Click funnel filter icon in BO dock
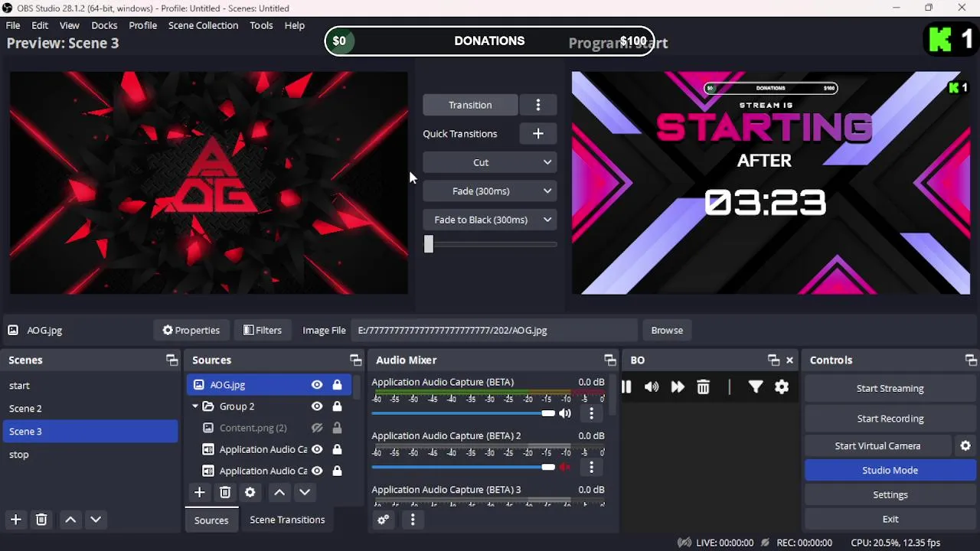 (x=756, y=387)
